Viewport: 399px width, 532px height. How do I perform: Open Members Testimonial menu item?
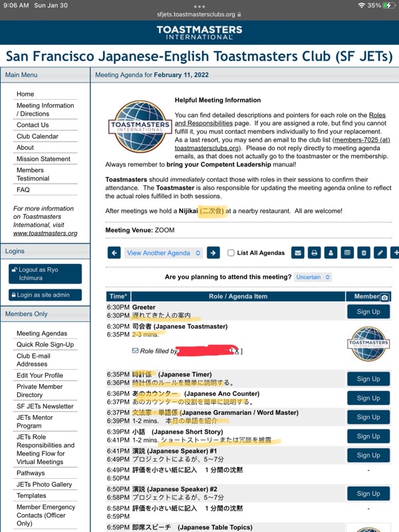click(33, 174)
